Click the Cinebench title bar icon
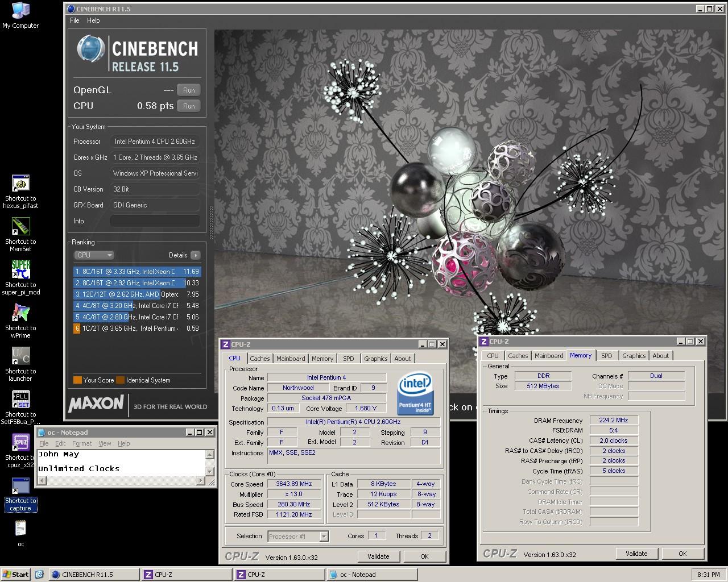The image size is (728, 582). (x=71, y=9)
